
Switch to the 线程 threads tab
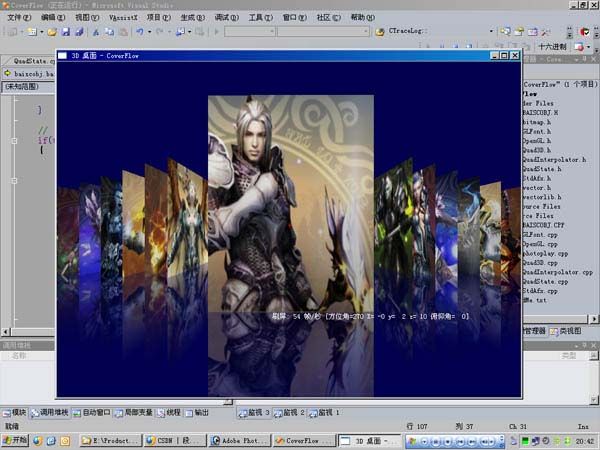click(169, 412)
